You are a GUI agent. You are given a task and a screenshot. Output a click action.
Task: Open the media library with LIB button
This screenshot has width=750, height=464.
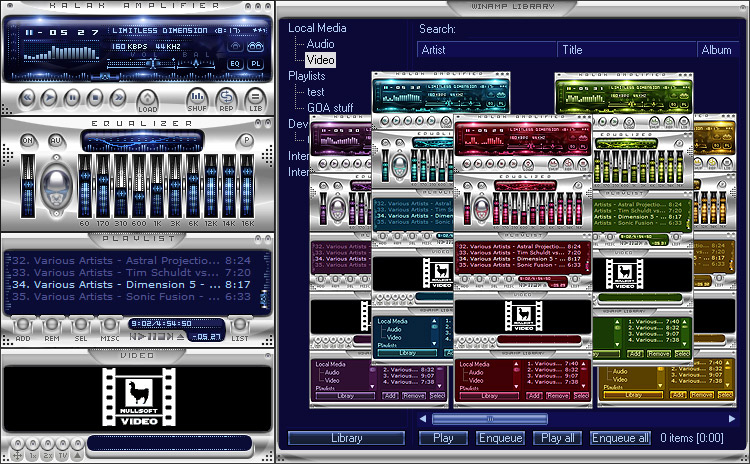pyautogui.click(x=255, y=99)
